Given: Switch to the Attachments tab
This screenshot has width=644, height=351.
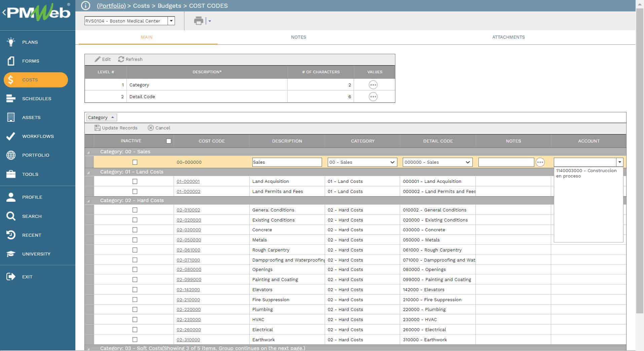Looking at the screenshot, I should tap(508, 37).
